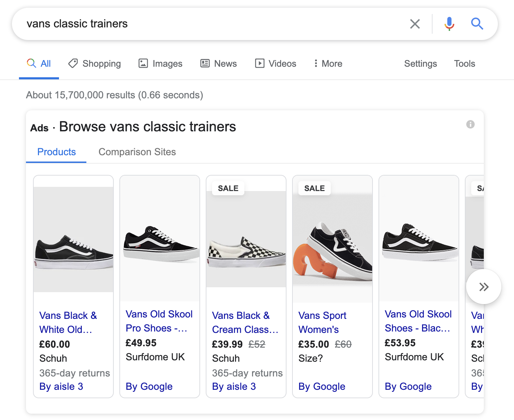The width and height of the screenshot is (514, 420).
Task: Click the £49.95 Old Skool Pro shoe image
Action: tap(160, 238)
